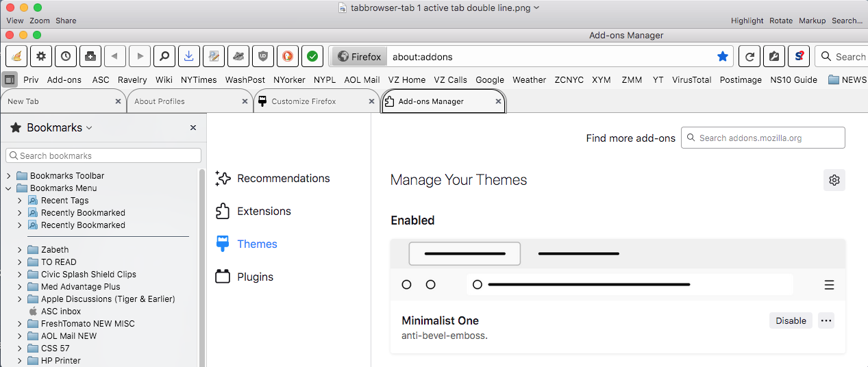Click the briefcase-plus toolbar icon

point(90,56)
